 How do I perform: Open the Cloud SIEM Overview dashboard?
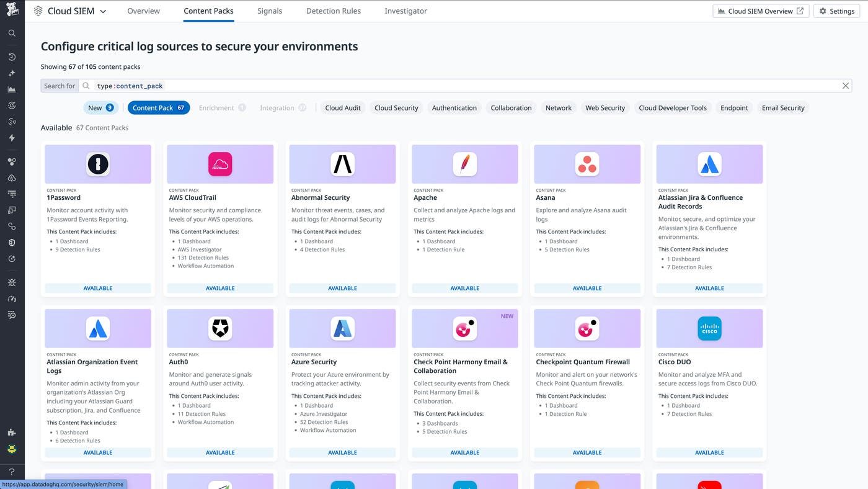click(760, 11)
